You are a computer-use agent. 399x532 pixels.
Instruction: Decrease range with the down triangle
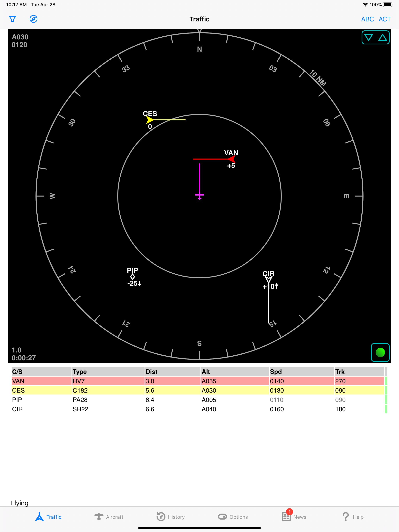[368, 38]
